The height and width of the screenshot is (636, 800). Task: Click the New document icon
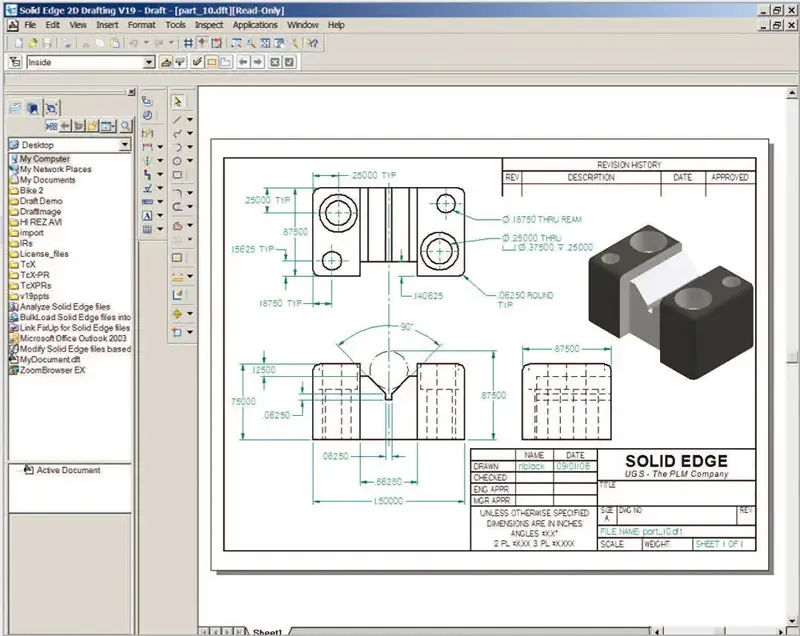point(19,43)
